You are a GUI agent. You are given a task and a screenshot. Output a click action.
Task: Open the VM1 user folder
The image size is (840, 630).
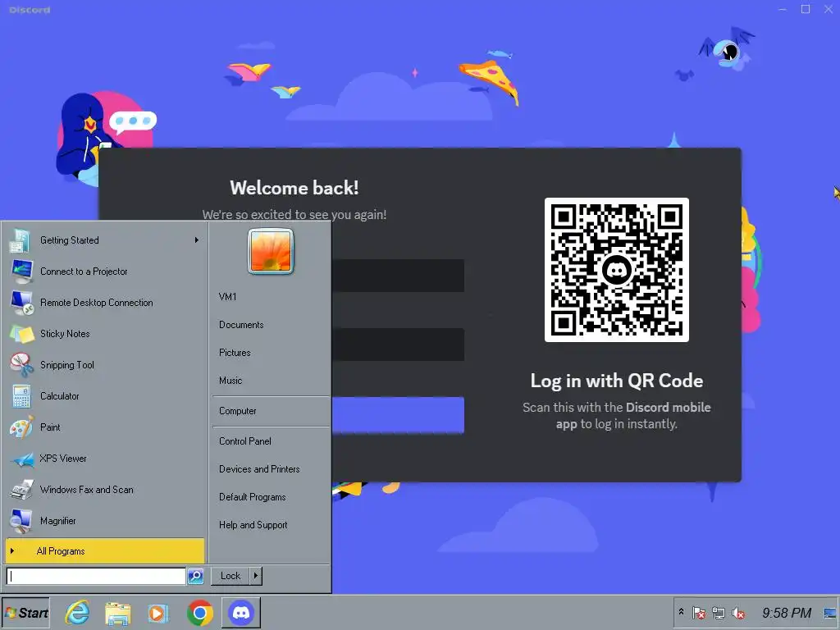[228, 297]
